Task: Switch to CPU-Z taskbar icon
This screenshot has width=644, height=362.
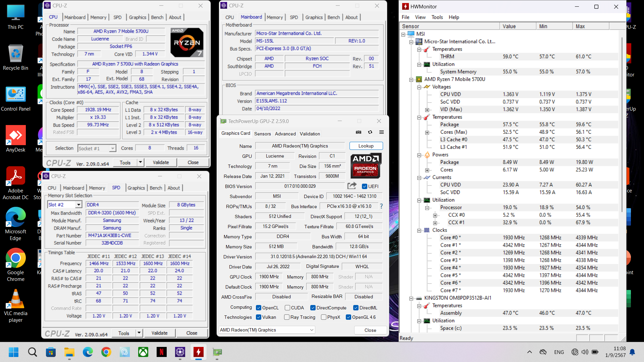Action: (x=180, y=352)
